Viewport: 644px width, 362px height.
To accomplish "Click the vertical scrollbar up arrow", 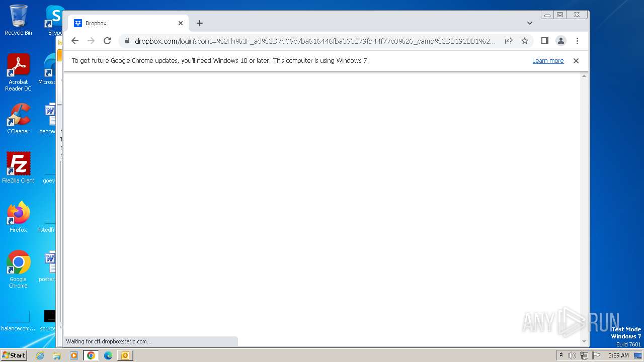I will tap(584, 76).
